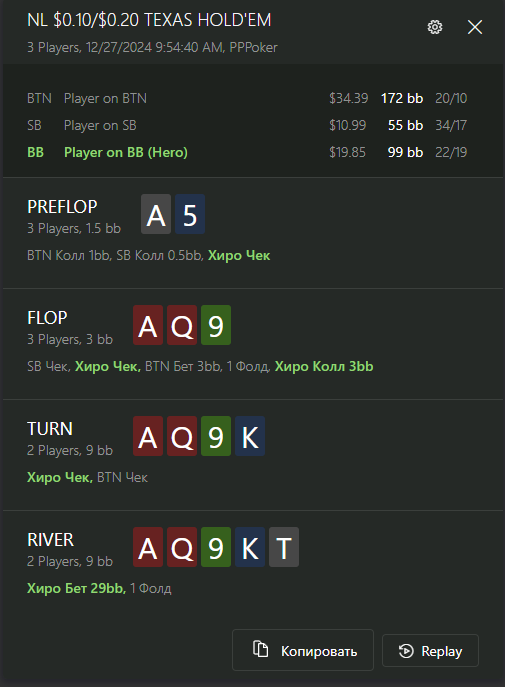Select Hero's Ace hole card
The height and width of the screenshot is (687, 505).
point(156,214)
